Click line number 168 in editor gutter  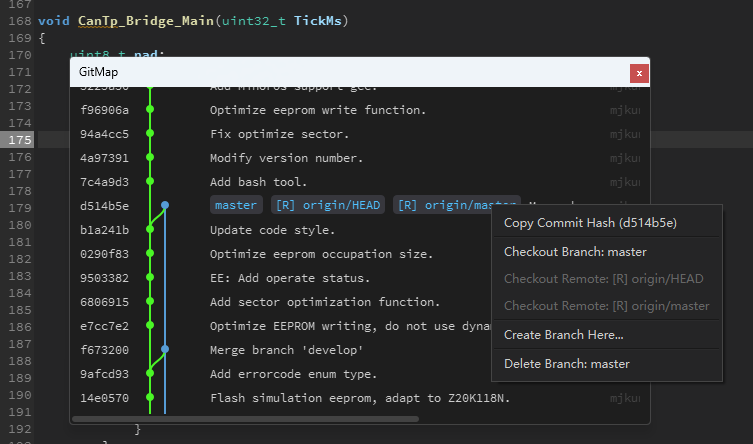(x=20, y=21)
